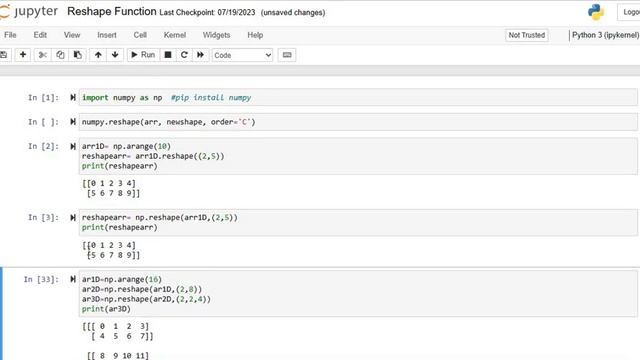Image resolution: width=640 pixels, height=360 pixels.
Task: Click the (unsaved changes) status text
Action: pos(293,13)
